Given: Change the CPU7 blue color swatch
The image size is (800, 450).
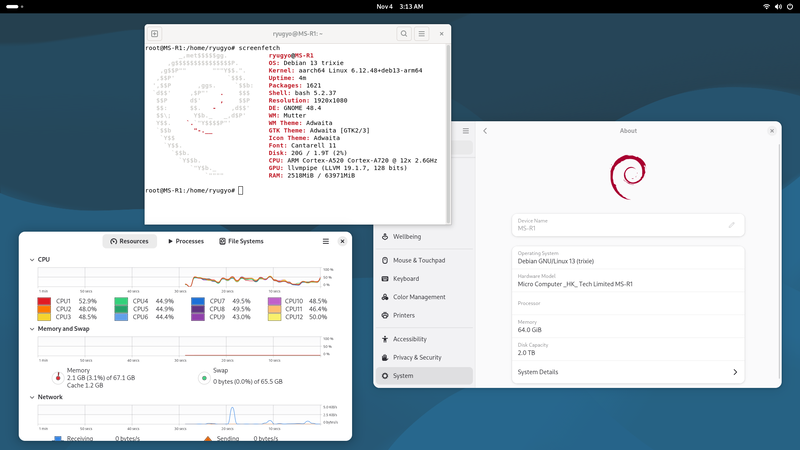Looking at the screenshot, I should pos(198,301).
